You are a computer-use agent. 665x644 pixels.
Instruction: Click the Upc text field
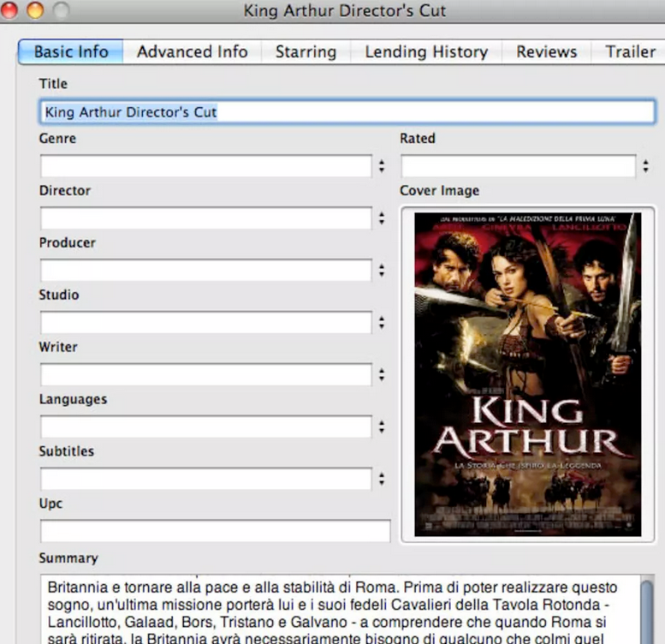coord(216,531)
